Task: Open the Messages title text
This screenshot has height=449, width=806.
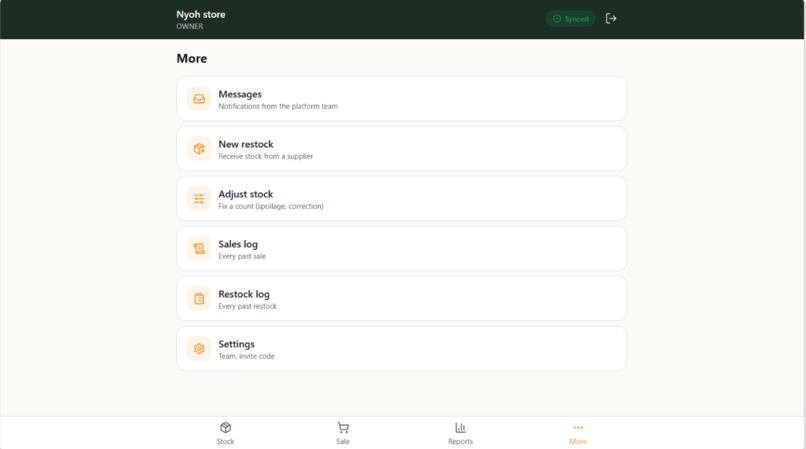Action: point(240,94)
